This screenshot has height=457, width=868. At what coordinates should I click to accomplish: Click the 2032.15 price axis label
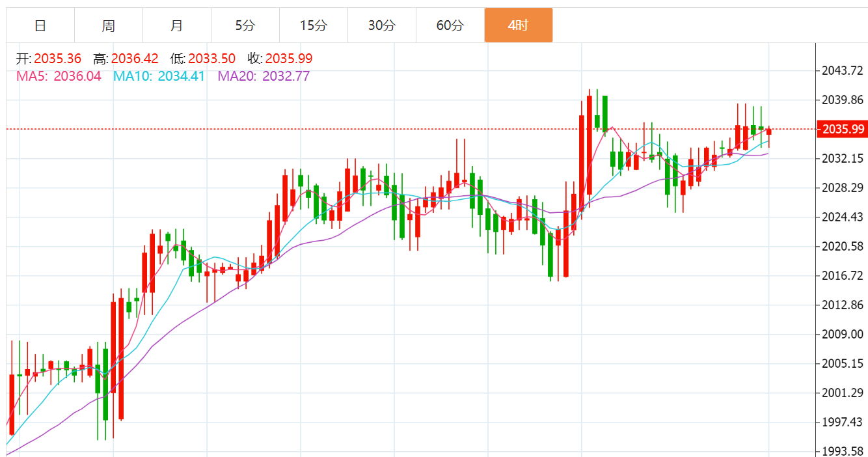coord(844,159)
